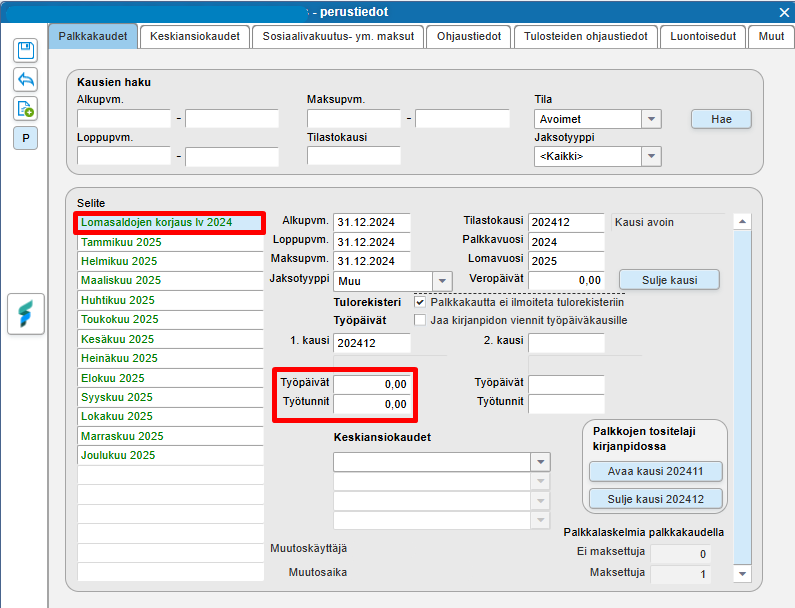This screenshot has width=795, height=608.
Task: Click the 2. kausi Työpäivät field
Action: (x=566, y=384)
